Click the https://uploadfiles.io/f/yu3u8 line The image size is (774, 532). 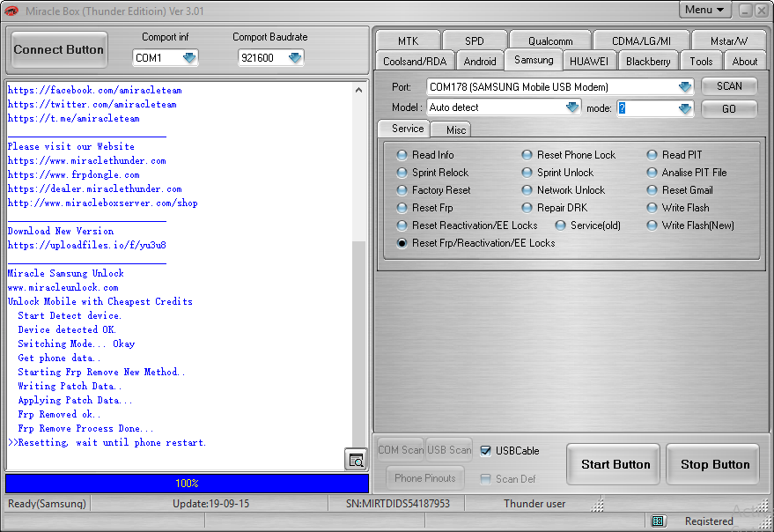pos(87,246)
